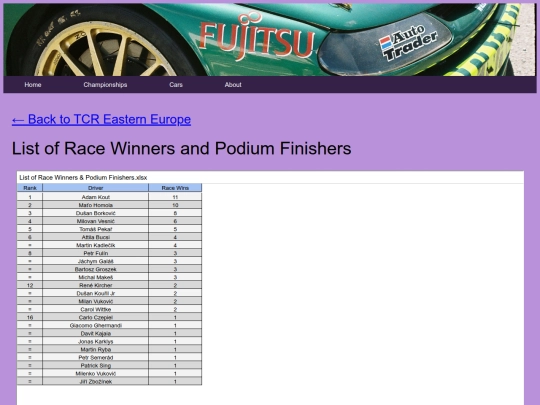Click the Jáchym Galáš driver cell

(95, 261)
